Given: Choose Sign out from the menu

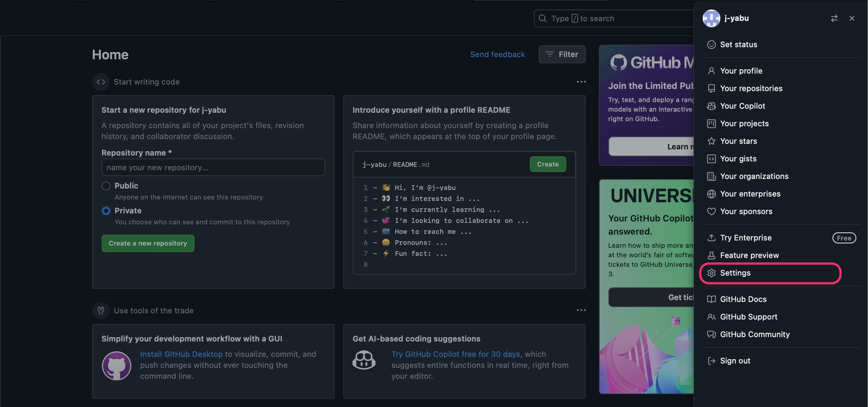Looking at the screenshot, I should pyautogui.click(x=735, y=361).
